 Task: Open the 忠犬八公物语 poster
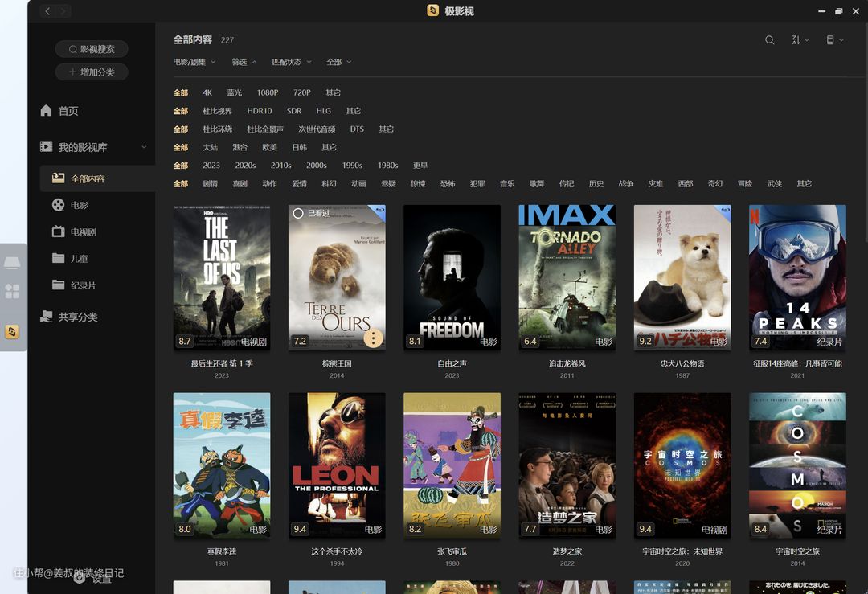click(x=682, y=277)
